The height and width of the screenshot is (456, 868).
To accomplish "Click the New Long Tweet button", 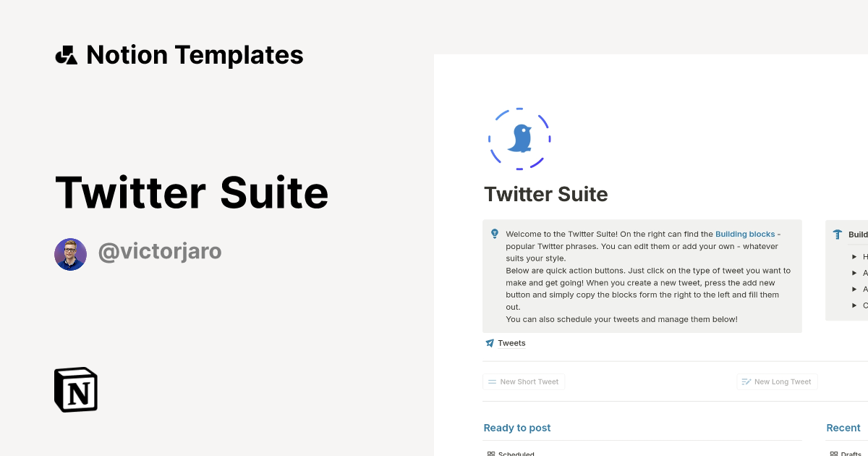I will (777, 381).
